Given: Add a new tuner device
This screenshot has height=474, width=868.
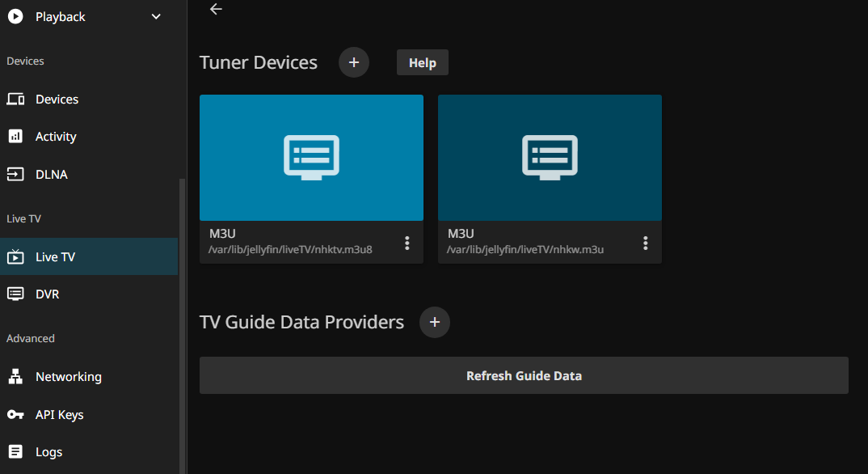Looking at the screenshot, I should (353, 62).
